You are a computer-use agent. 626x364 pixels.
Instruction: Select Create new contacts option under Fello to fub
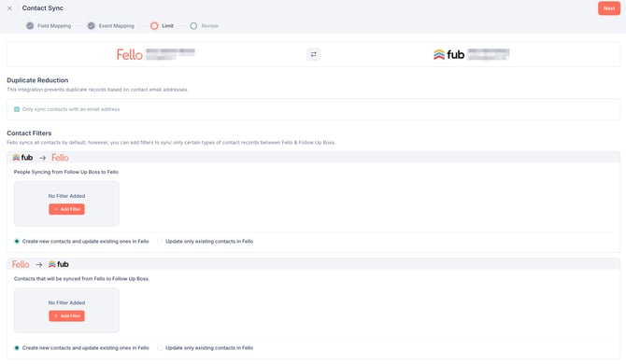(x=17, y=348)
